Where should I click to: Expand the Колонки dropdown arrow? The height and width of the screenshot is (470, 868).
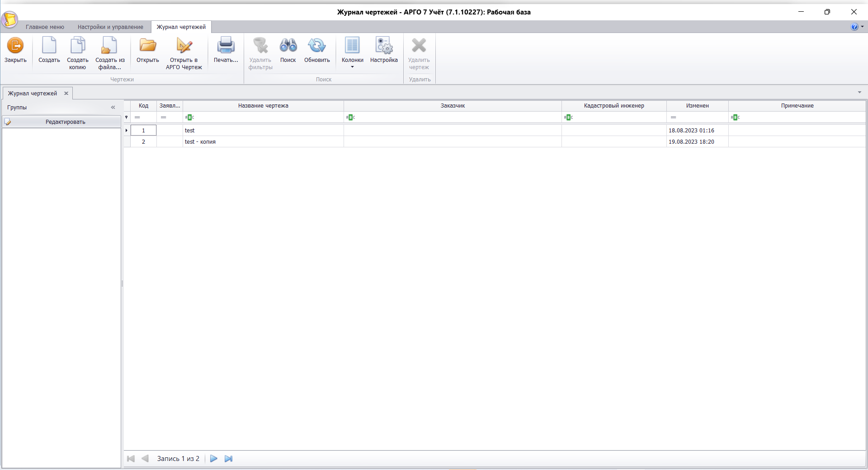tap(353, 67)
